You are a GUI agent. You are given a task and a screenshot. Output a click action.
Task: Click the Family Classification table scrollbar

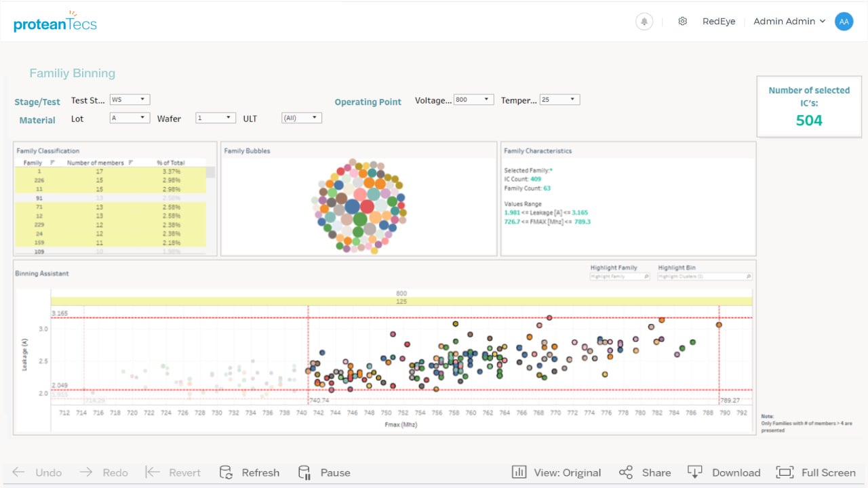[x=211, y=172]
